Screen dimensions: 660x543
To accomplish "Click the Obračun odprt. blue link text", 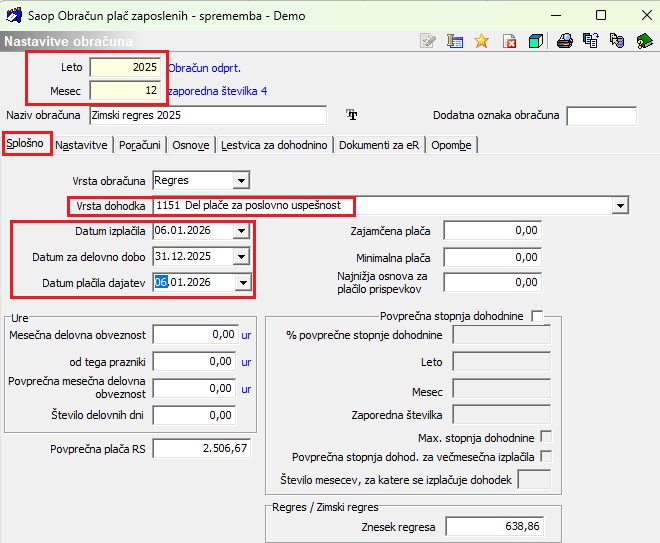I will click(205, 68).
